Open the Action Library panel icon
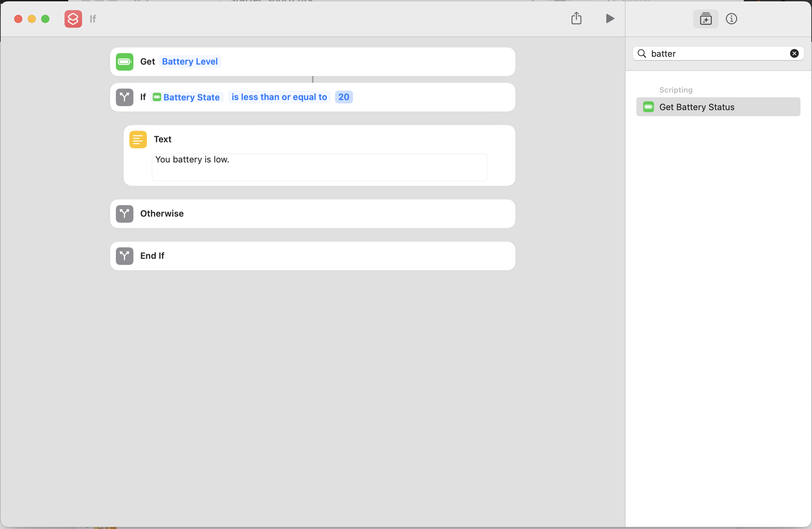812x529 pixels. [705, 19]
